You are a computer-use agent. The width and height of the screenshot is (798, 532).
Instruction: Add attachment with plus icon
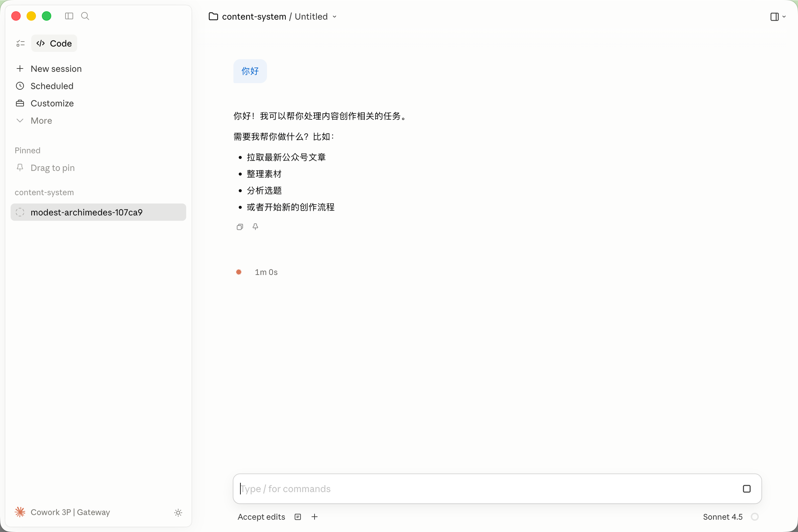[315, 517]
